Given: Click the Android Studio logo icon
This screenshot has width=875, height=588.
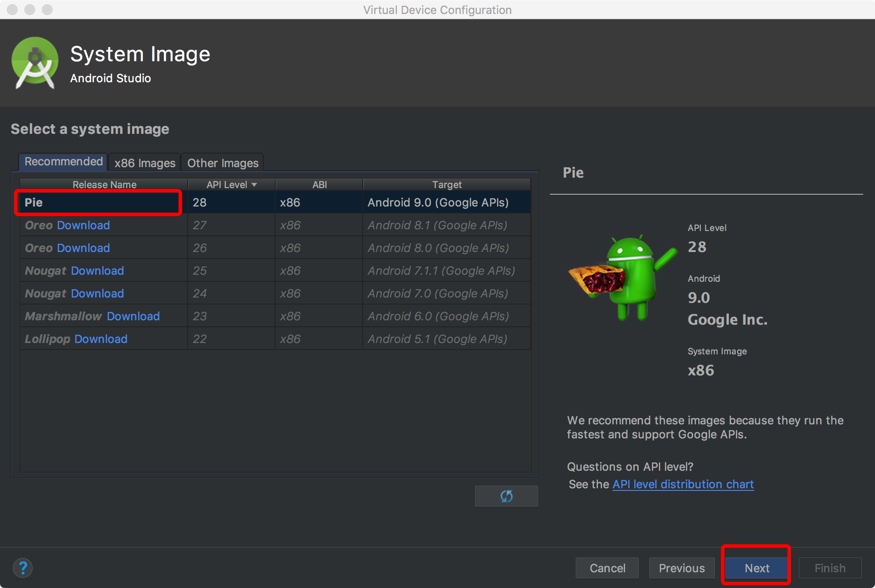Looking at the screenshot, I should [x=35, y=63].
